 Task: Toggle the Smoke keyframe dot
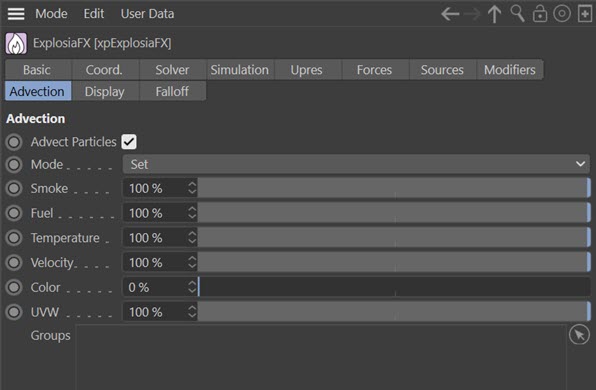pyautogui.click(x=14, y=188)
